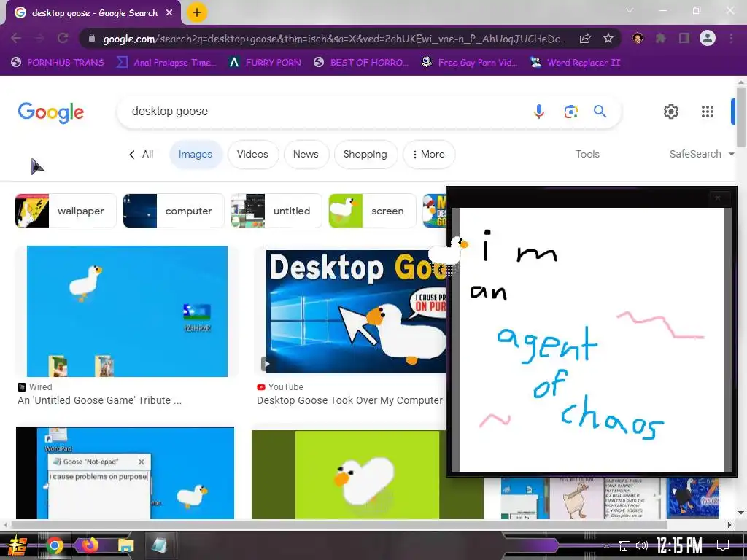747x560 pixels.
Task: Open the Word Replacer II bookmark
Action: coord(575,63)
